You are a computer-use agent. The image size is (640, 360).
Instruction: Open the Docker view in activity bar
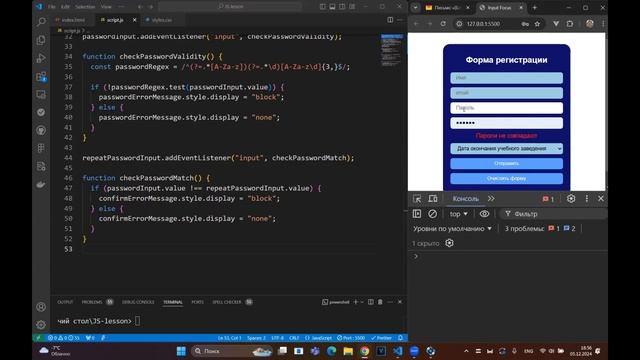click(41, 184)
